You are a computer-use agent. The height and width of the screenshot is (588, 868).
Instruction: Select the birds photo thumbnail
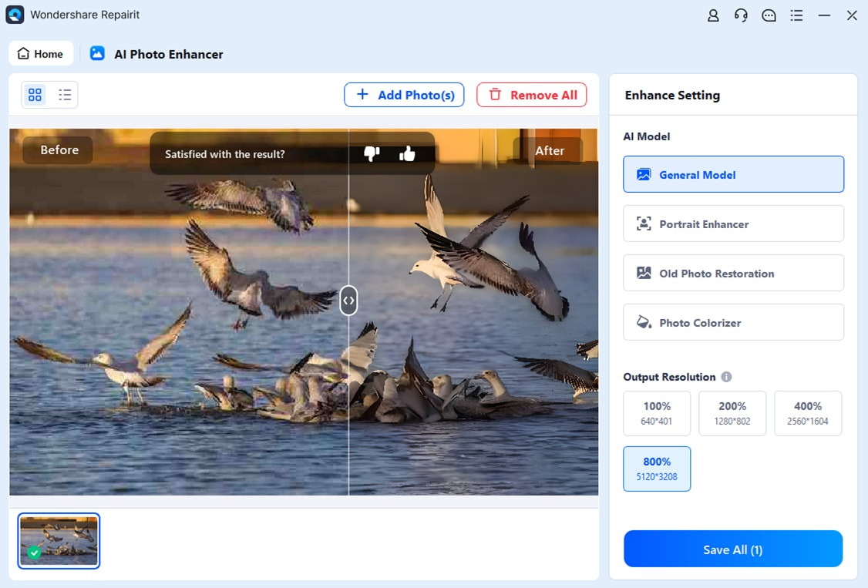click(59, 540)
